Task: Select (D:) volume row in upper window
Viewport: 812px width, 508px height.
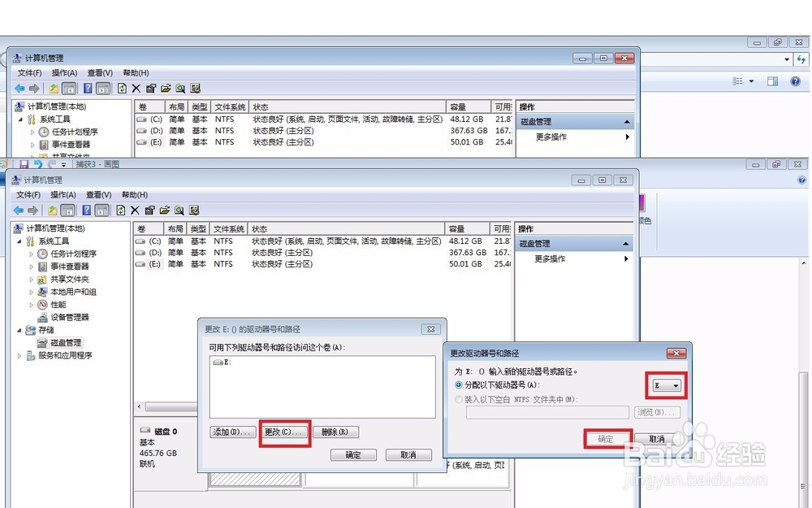Action: click(x=324, y=131)
